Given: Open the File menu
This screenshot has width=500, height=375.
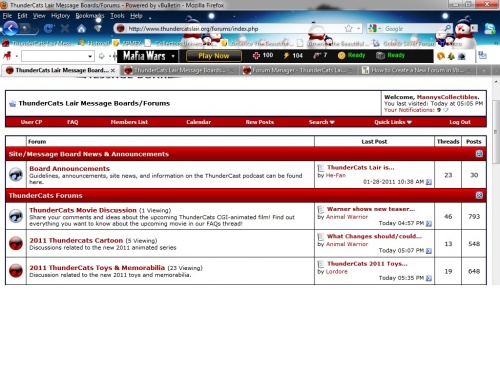Looking at the screenshot, I should tap(7, 16).
